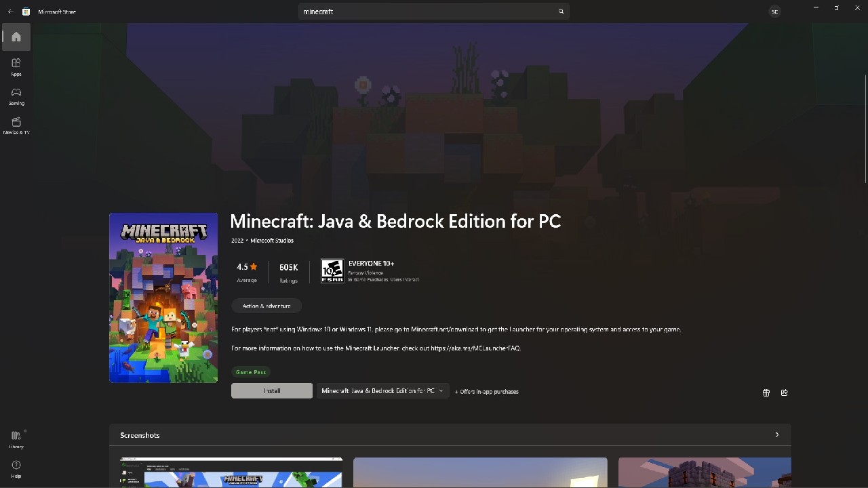Click the ESRB Everyone 10+ rating badge

[x=332, y=270]
